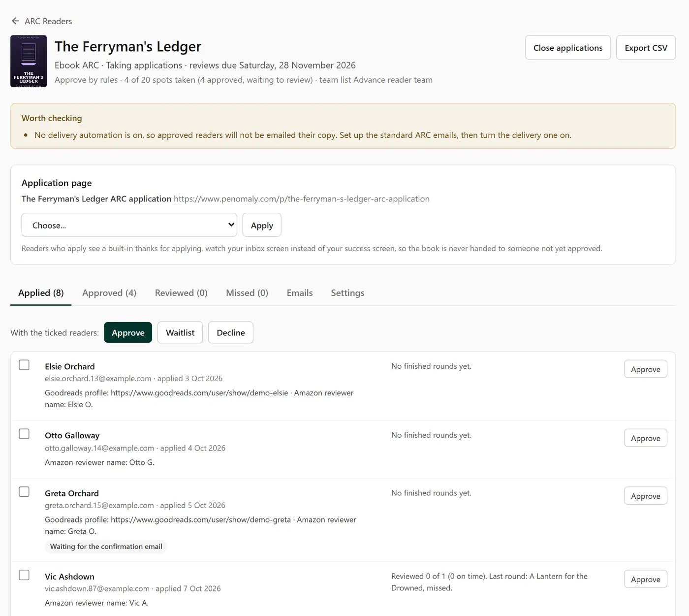Approve Elsie Orchard's application
689x616 pixels.
[x=646, y=369]
